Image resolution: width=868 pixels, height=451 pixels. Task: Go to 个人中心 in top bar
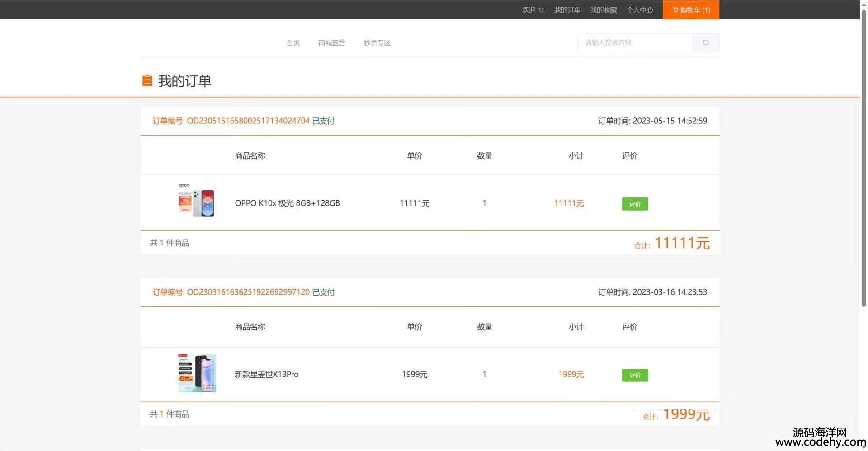(640, 9)
